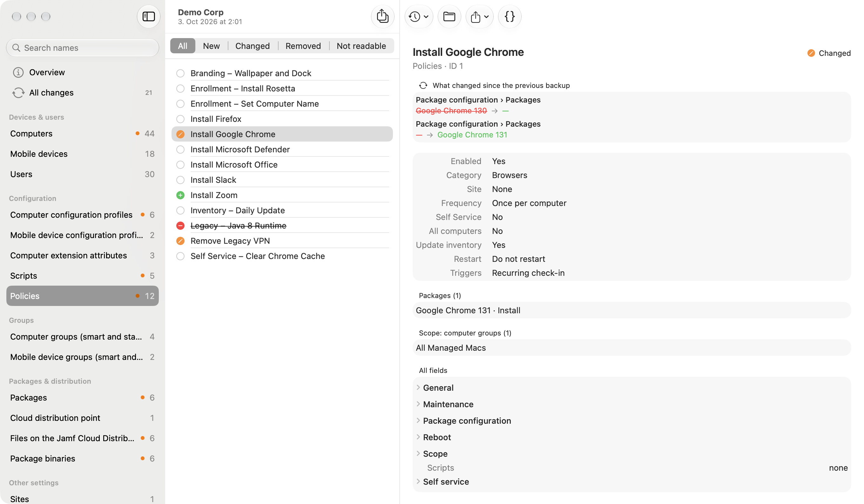Click the Changed status badge icon

click(811, 53)
